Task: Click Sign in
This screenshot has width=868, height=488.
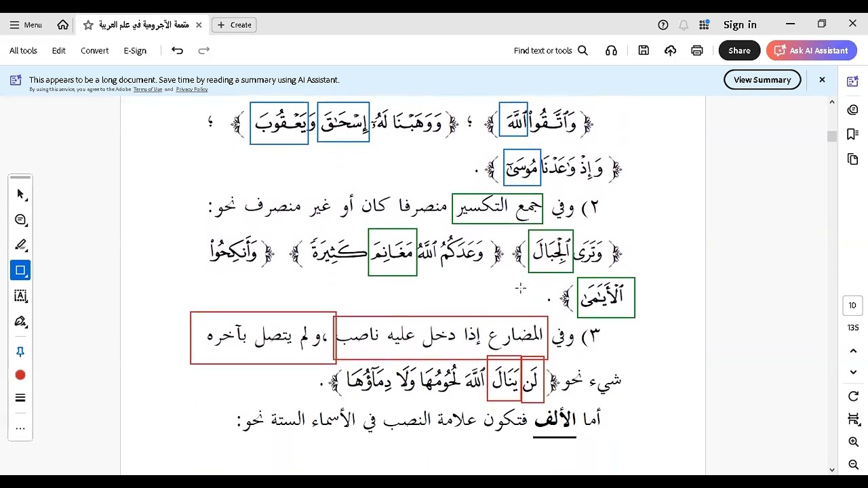Action: tap(740, 24)
